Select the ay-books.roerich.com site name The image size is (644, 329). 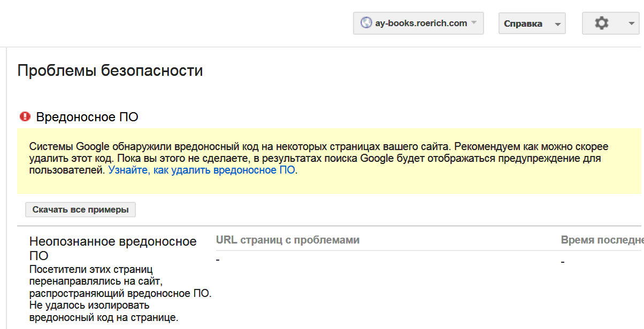pos(421,23)
